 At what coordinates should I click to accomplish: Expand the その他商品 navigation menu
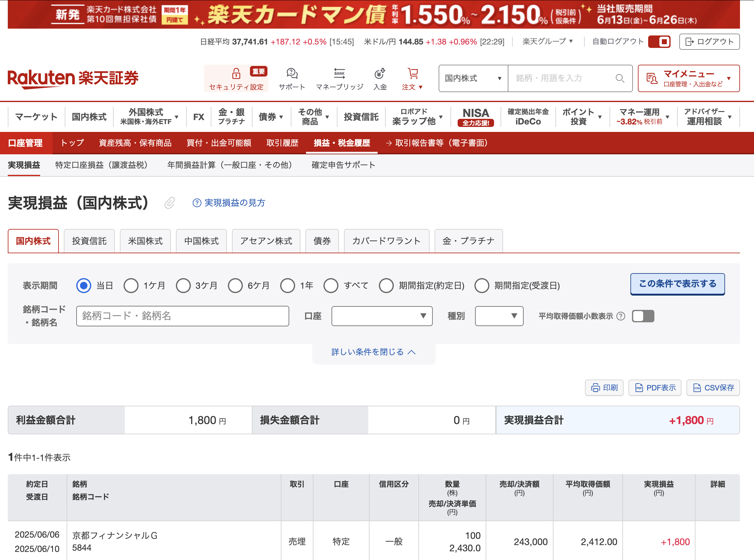click(x=314, y=117)
